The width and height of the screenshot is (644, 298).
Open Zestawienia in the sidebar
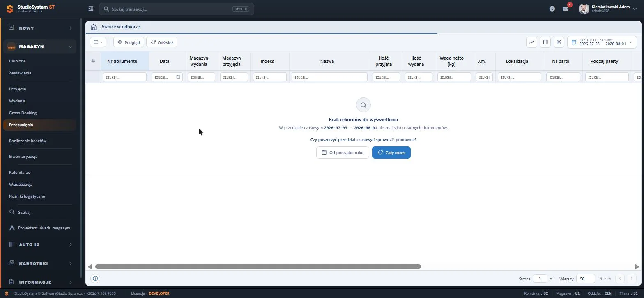[x=20, y=73]
